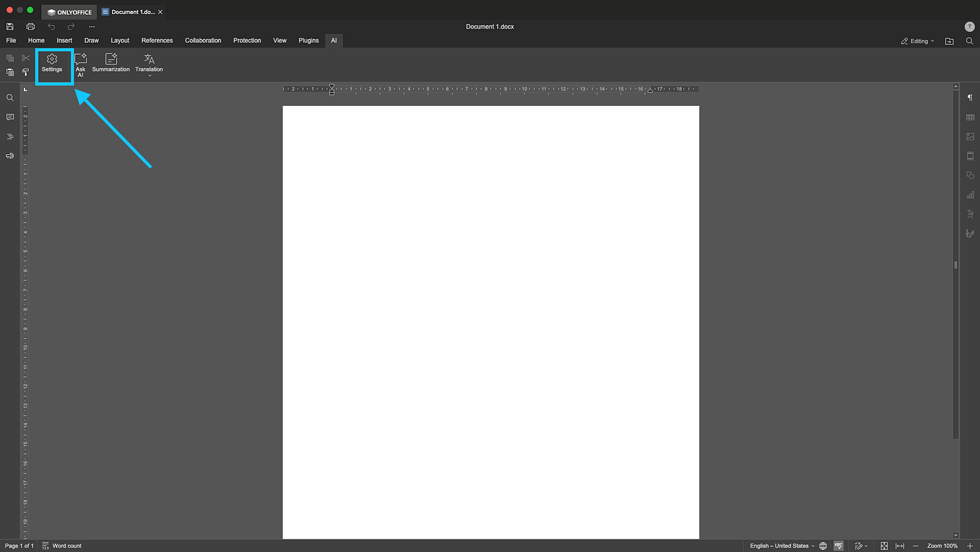Click the vertical scrollbar thumb
Image resolution: width=980 pixels, height=552 pixels.
click(x=955, y=265)
